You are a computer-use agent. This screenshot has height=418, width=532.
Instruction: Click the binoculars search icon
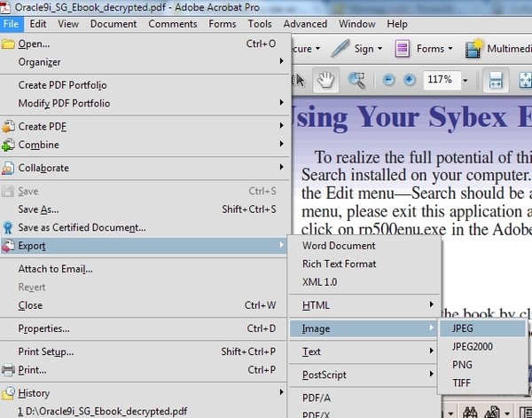point(470,413)
